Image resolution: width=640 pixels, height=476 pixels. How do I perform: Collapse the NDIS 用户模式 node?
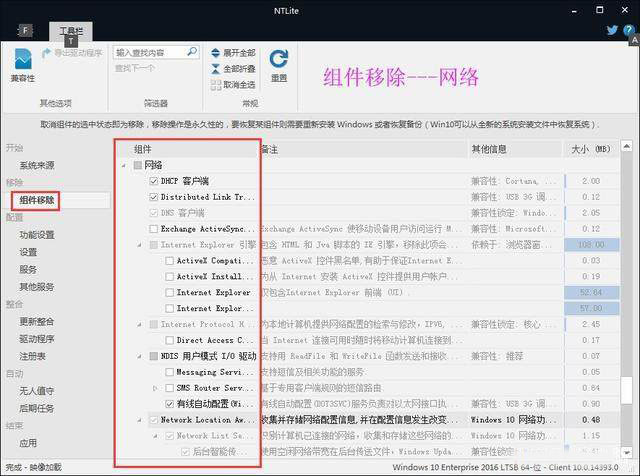point(140,356)
